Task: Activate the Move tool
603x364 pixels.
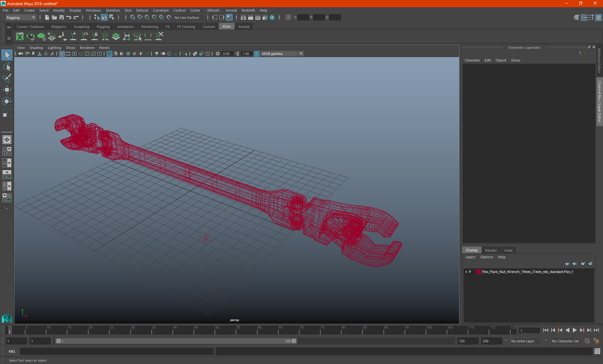Action: 7,90
